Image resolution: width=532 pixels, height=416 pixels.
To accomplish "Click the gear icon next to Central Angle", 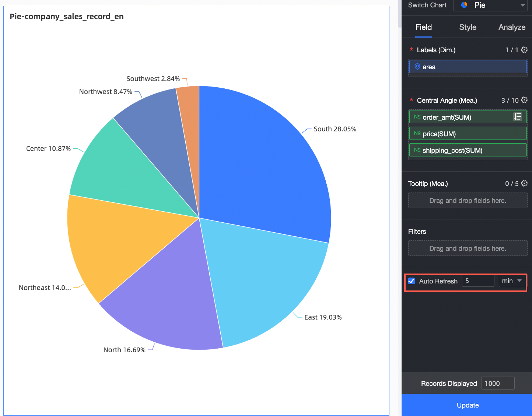I will (524, 100).
